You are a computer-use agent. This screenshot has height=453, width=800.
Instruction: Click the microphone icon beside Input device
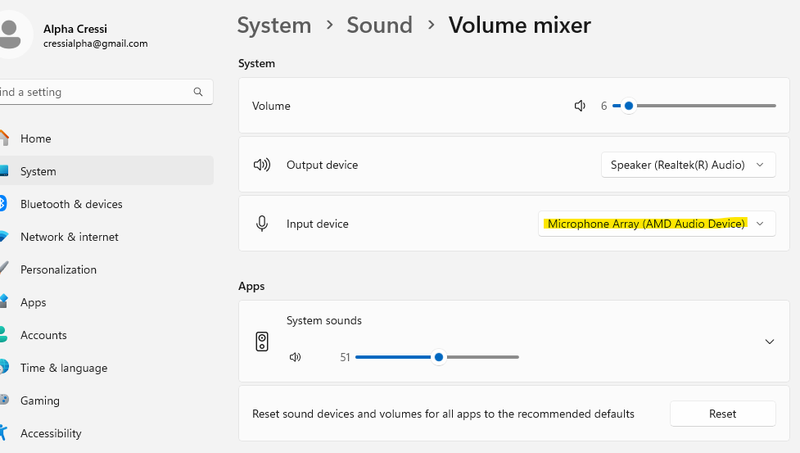(x=262, y=224)
